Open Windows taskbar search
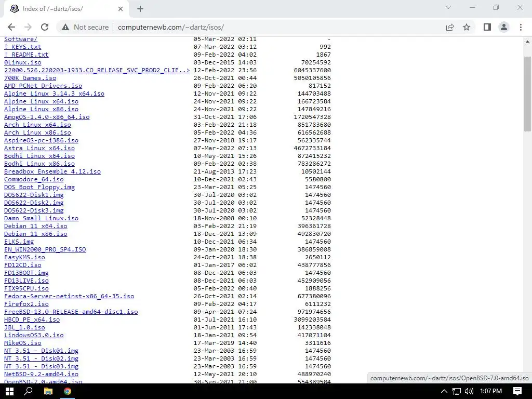 tap(29, 391)
